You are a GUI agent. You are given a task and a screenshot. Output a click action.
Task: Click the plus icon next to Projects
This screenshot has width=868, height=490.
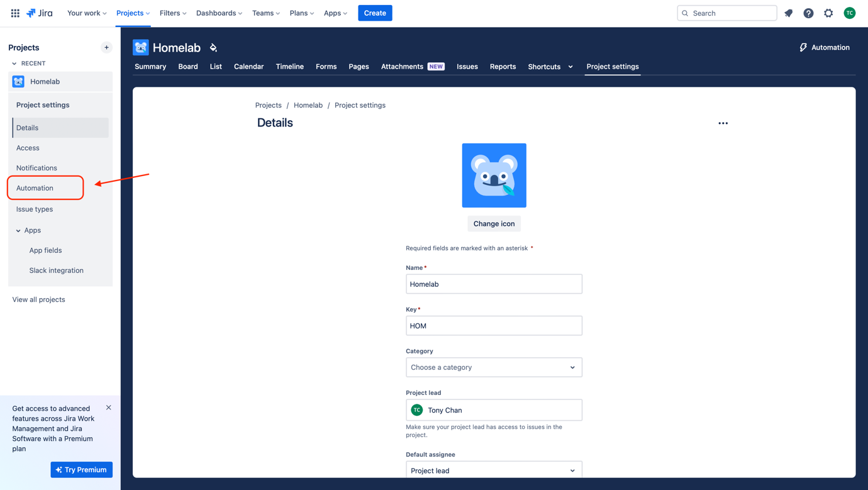(x=106, y=47)
